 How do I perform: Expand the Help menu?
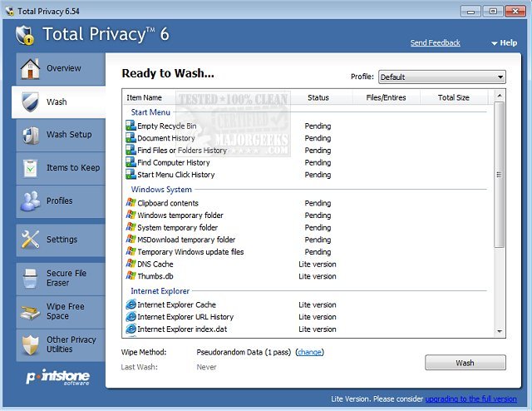[x=505, y=42]
